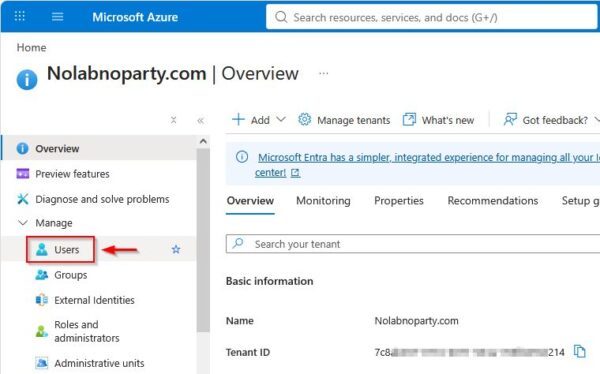600x374 pixels.
Task: Click the Users person icon
Action: 42,249
